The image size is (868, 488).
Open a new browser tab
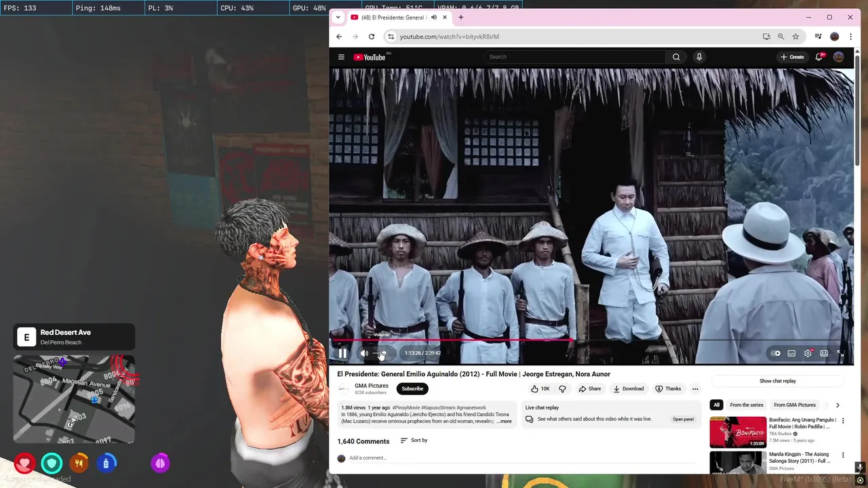coord(461,18)
